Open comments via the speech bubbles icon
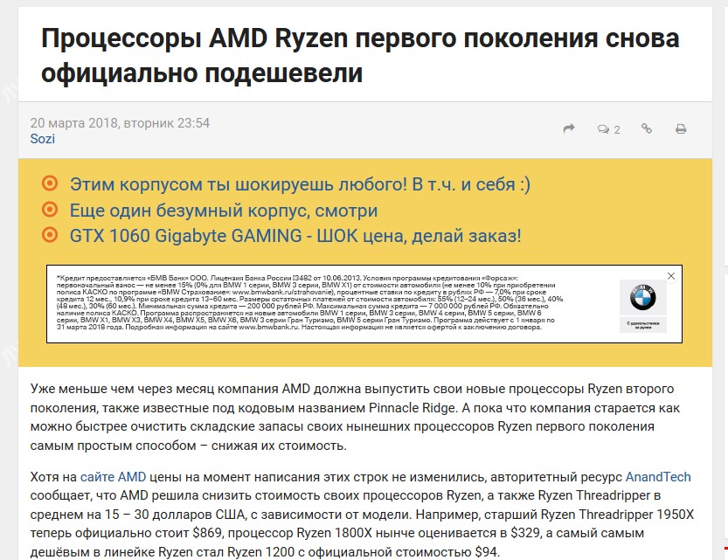 point(603,129)
